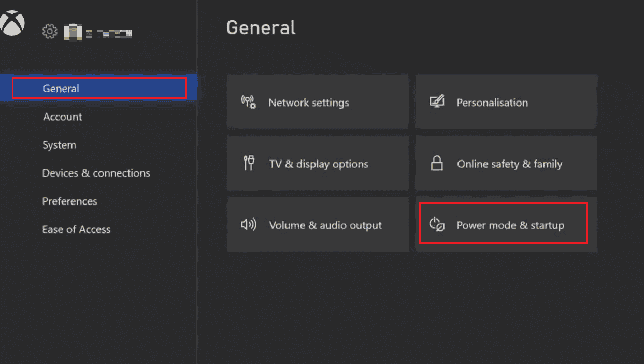This screenshot has width=644, height=364.
Task: Click the padlock icon for Online safety
Action: pyautogui.click(x=437, y=164)
